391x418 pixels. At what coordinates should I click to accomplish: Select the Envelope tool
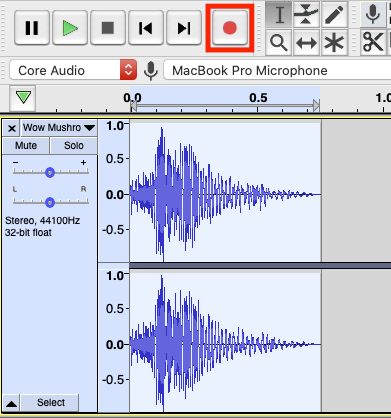[306, 14]
